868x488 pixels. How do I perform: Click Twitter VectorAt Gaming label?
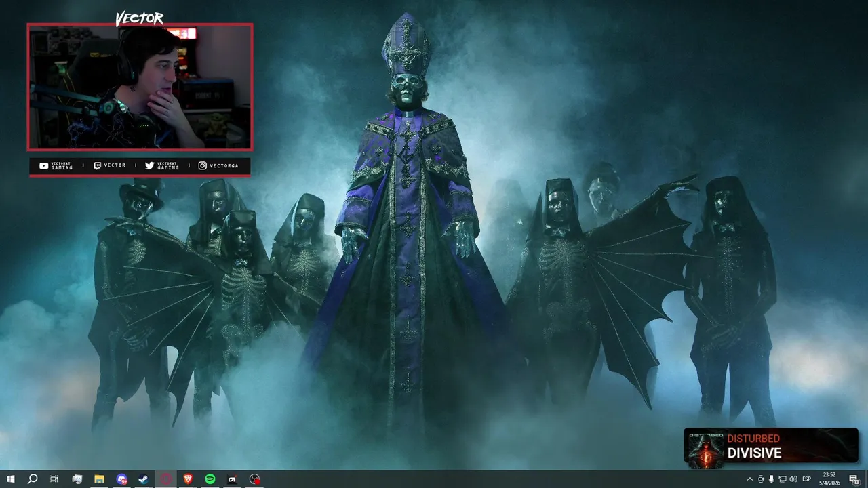click(162, 166)
